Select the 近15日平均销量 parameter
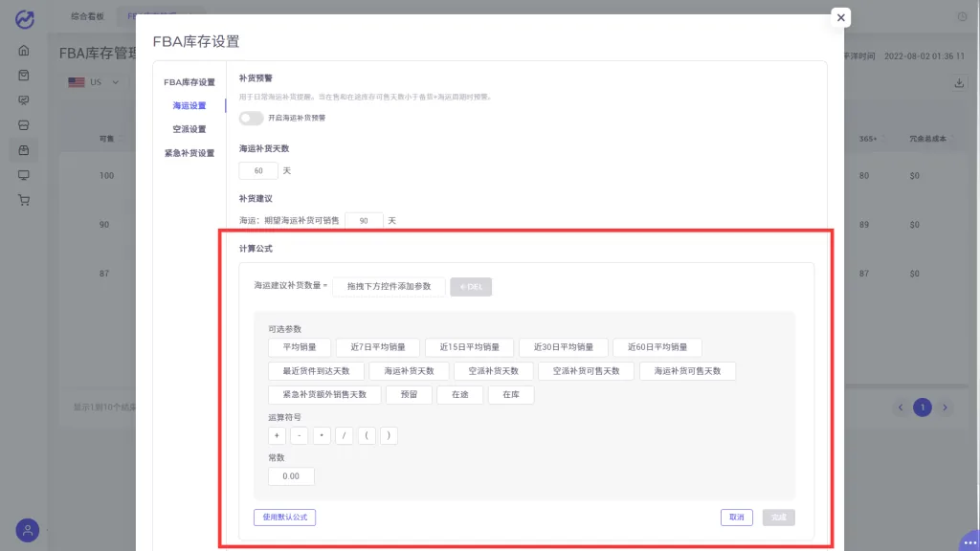The image size is (980, 551). (469, 347)
